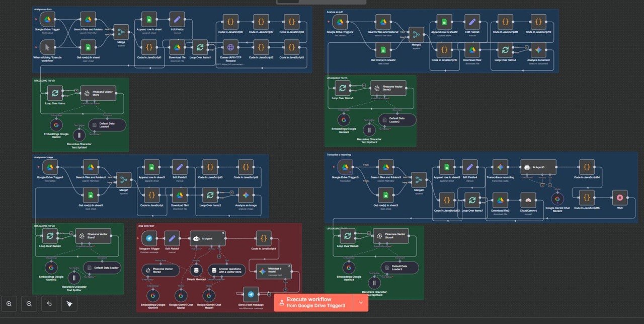This screenshot has width=644, height=324.
Task: Select the Merge2 node
Action: pos(416,35)
